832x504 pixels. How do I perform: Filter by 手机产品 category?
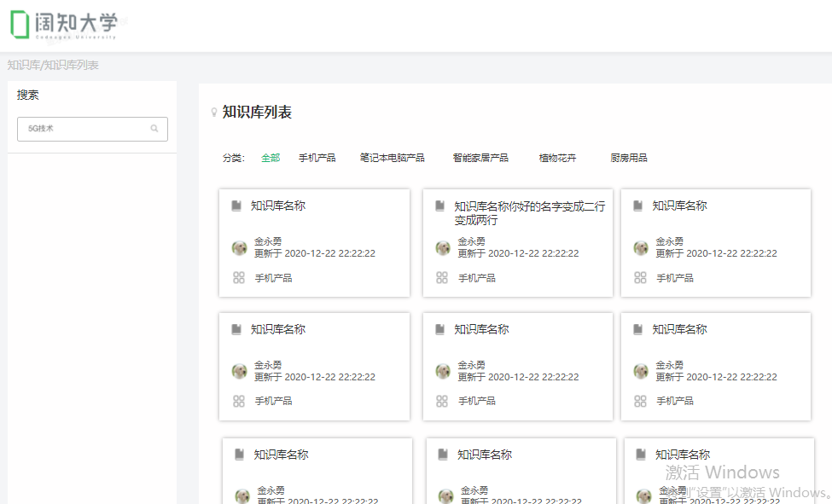[317, 158]
